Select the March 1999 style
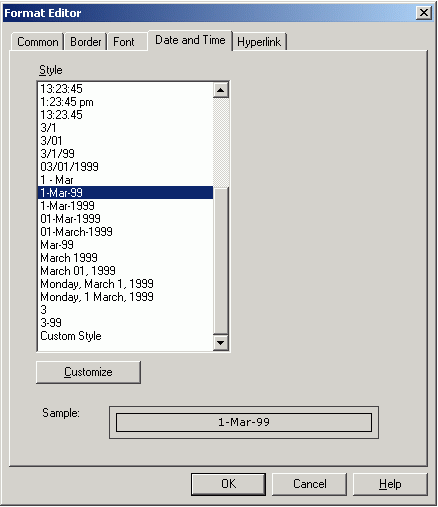The width and height of the screenshot is (438, 507). pos(125,258)
